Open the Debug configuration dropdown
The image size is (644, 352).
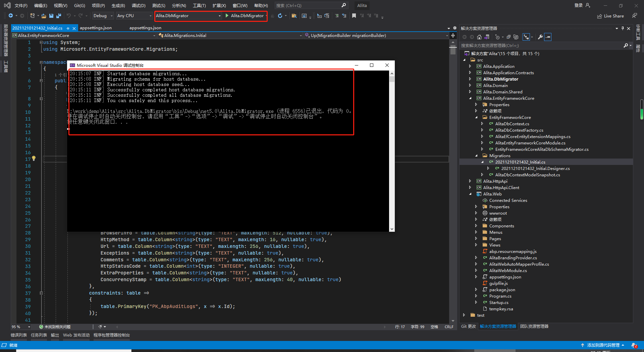coord(102,16)
